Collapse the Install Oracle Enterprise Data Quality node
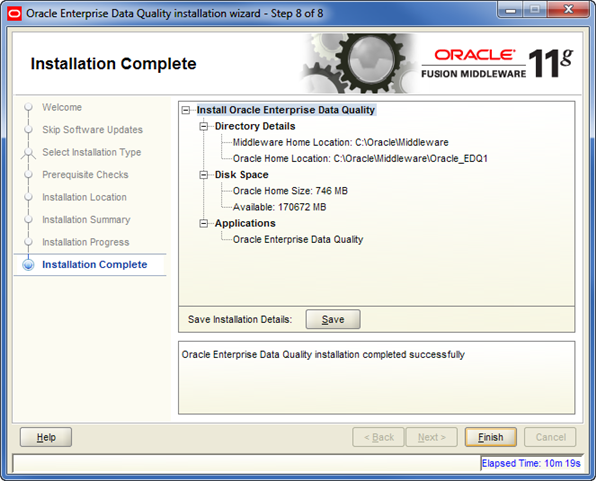Screen dimensions: 596x481 pos(185,110)
